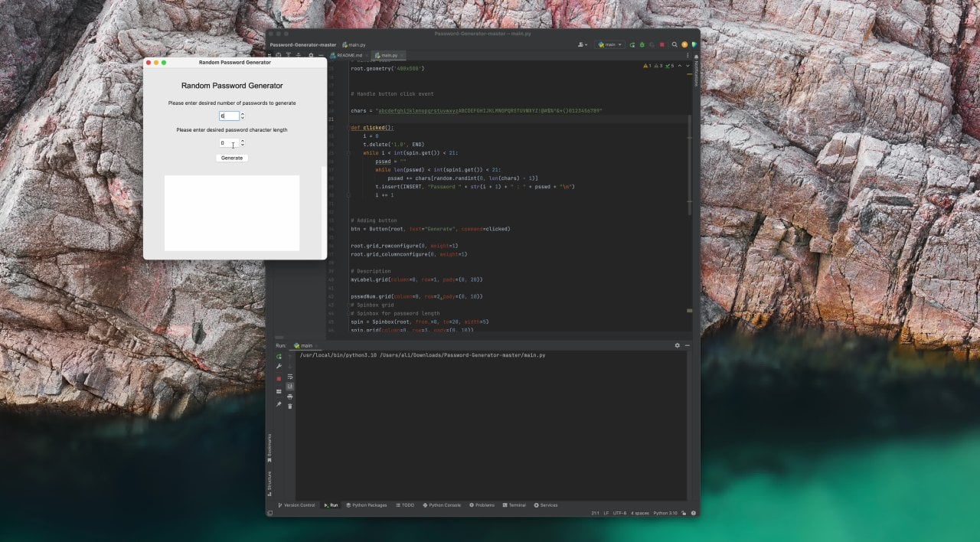Open the user account dropdown in toolbar

(x=584, y=44)
